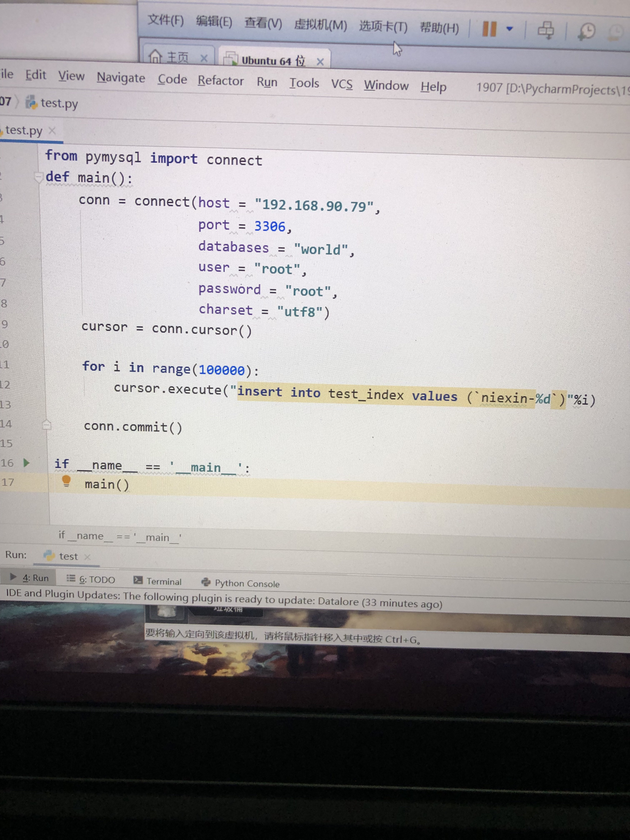This screenshot has height=840, width=630.
Task: Click the VMware pause button
Action: [489, 29]
